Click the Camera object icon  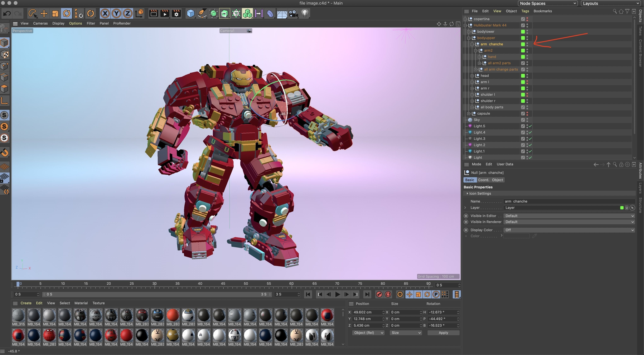coord(293,13)
